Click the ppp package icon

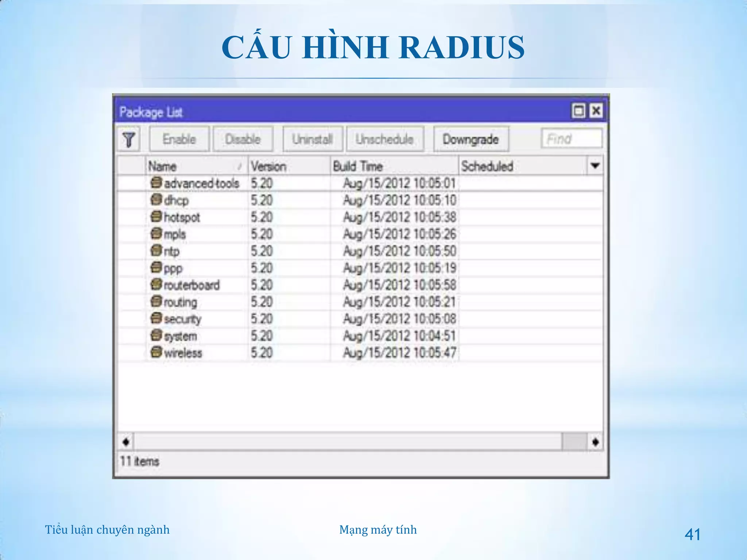[156, 267]
